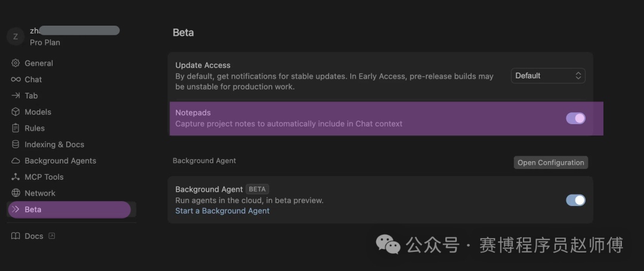Click the Docs book icon

click(16, 236)
